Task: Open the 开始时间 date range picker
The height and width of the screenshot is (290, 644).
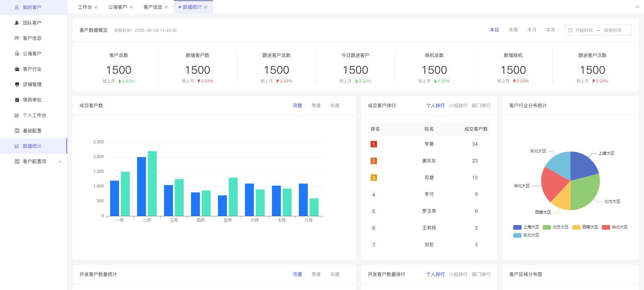Action: (x=584, y=30)
